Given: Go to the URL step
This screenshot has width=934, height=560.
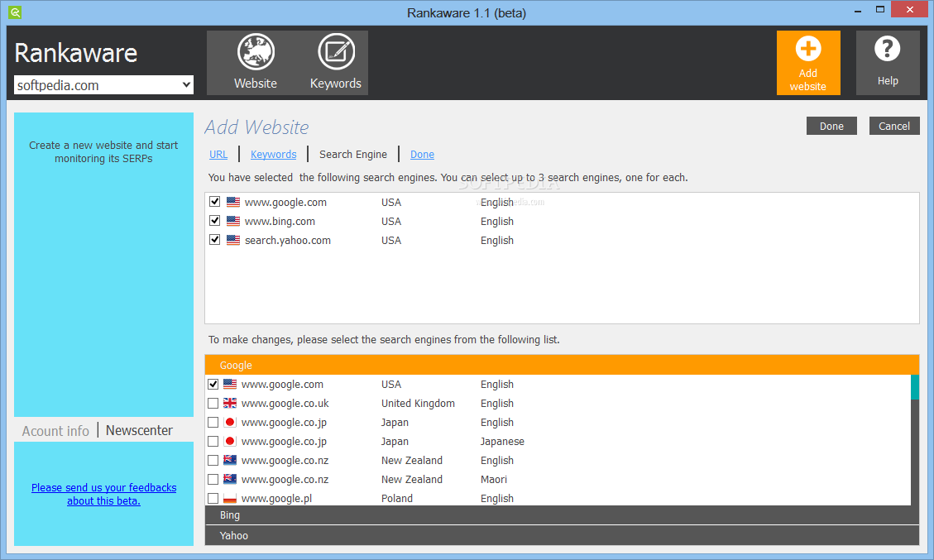Looking at the screenshot, I should click(218, 155).
